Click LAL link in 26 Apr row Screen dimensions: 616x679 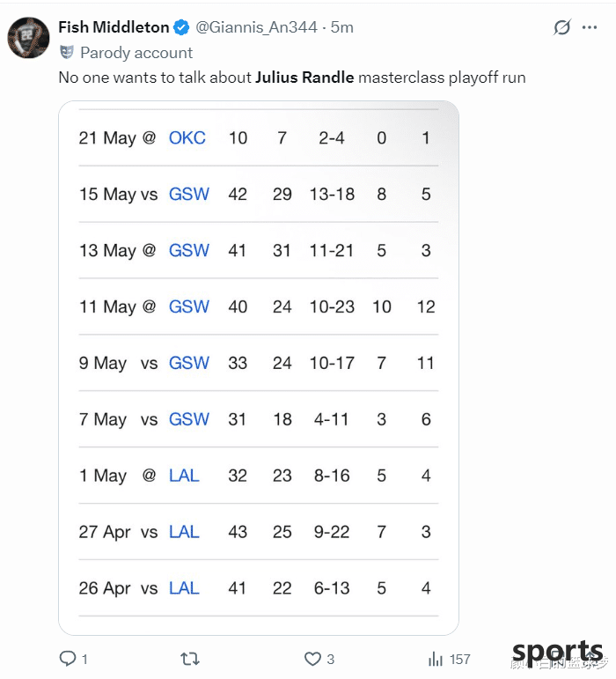184,588
